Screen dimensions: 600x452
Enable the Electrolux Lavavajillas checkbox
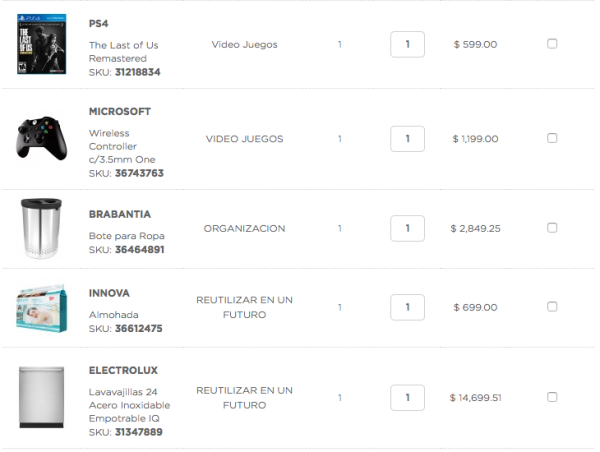(552, 397)
